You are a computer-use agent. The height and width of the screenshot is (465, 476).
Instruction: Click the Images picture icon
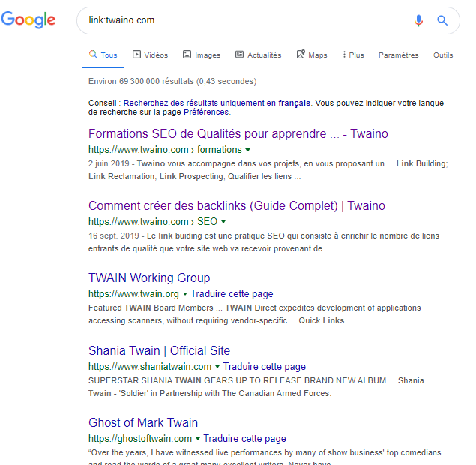click(187, 55)
